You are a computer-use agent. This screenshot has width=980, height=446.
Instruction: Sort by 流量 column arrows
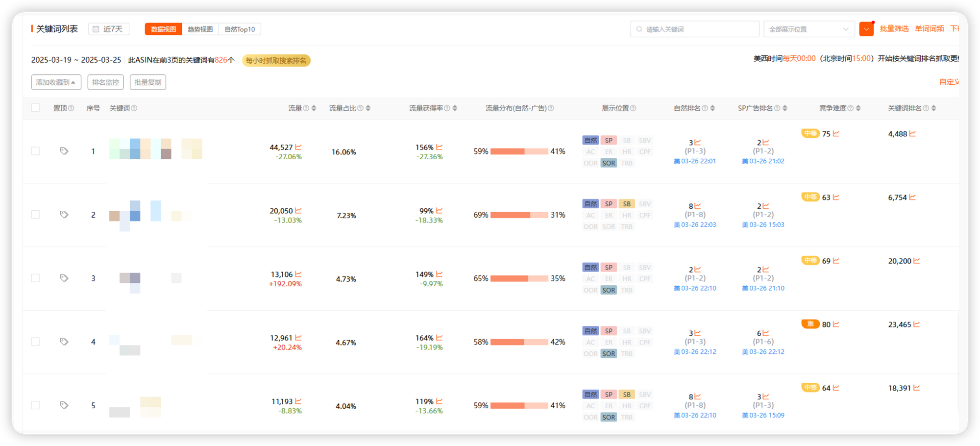point(314,108)
